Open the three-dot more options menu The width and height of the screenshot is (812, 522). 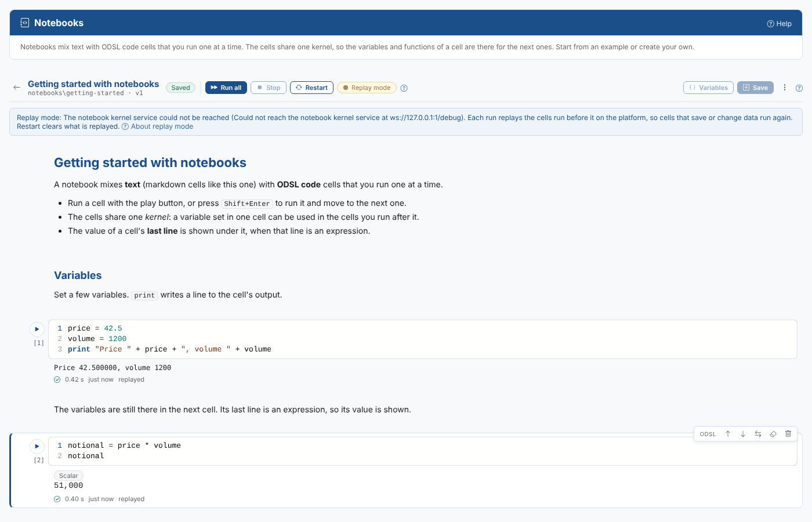[785, 88]
